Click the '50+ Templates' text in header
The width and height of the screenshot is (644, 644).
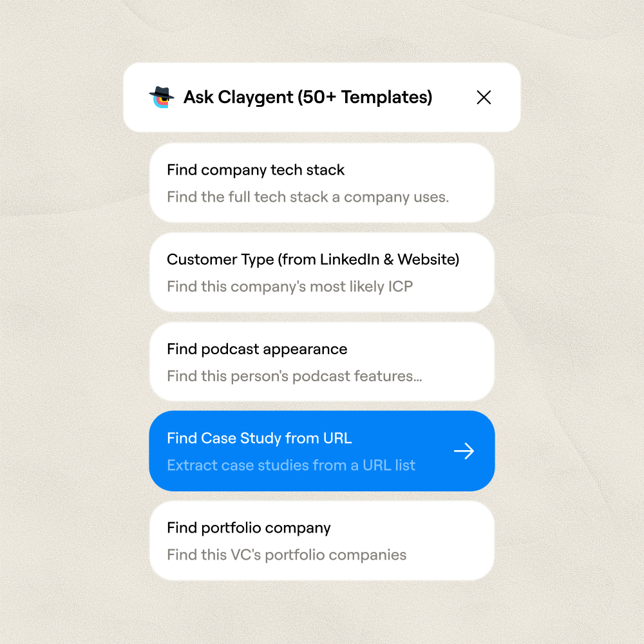[x=365, y=98]
